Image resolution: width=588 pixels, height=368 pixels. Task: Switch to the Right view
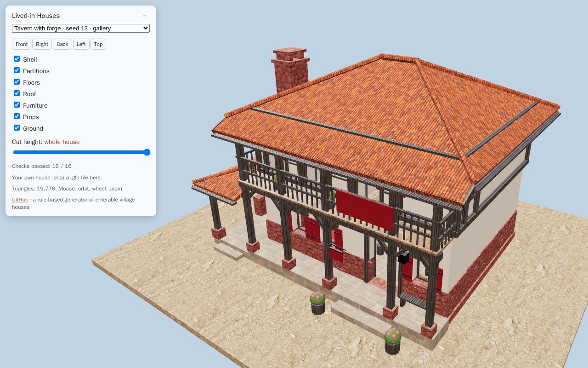click(42, 44)
